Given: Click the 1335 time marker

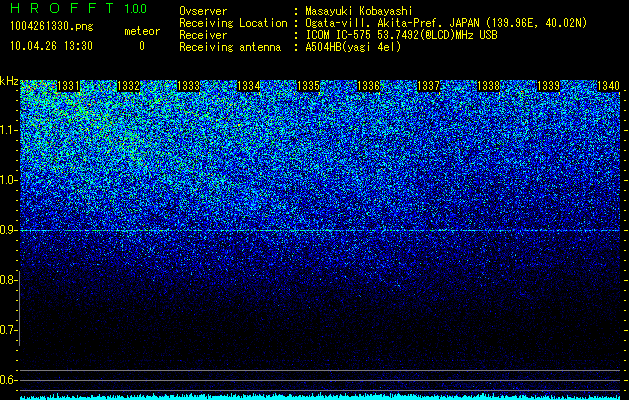Looking at the screenshot, I should click(x=308, y=86).
